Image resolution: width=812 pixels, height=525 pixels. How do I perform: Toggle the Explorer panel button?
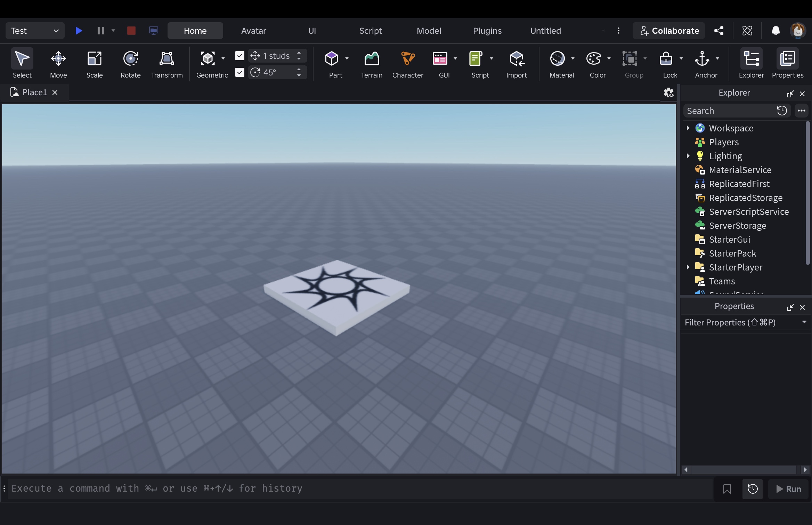[x=752, y=64]
